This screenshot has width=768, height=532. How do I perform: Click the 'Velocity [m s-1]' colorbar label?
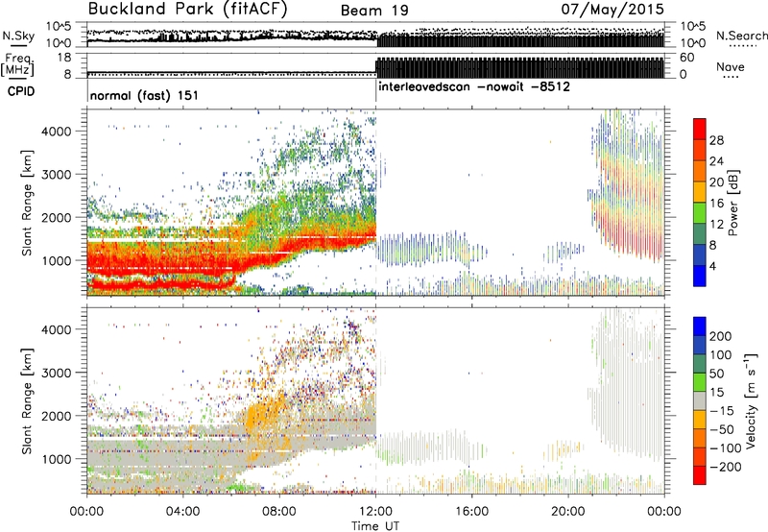[x=750, y=400]
